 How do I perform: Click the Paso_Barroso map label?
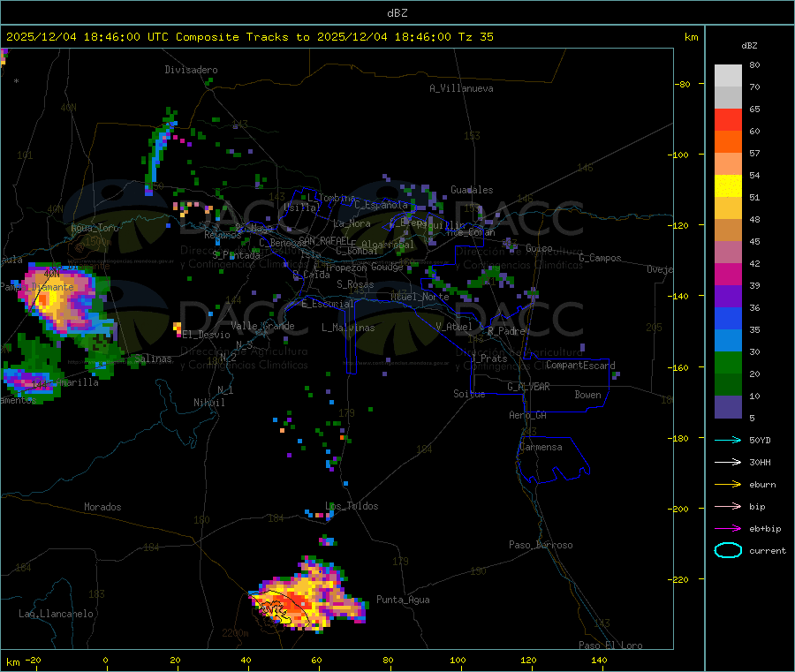pyautogui.click(x=541, y=545)
